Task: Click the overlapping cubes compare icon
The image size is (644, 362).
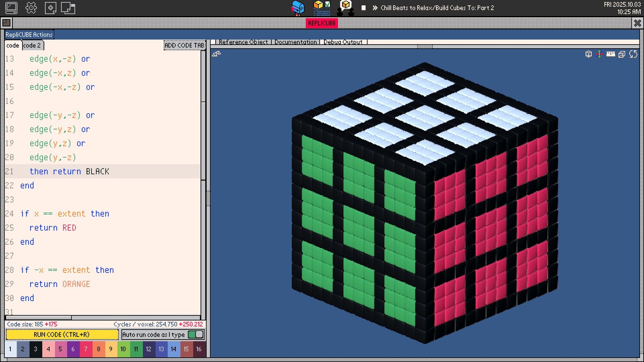Action: [x=622, y=54]
